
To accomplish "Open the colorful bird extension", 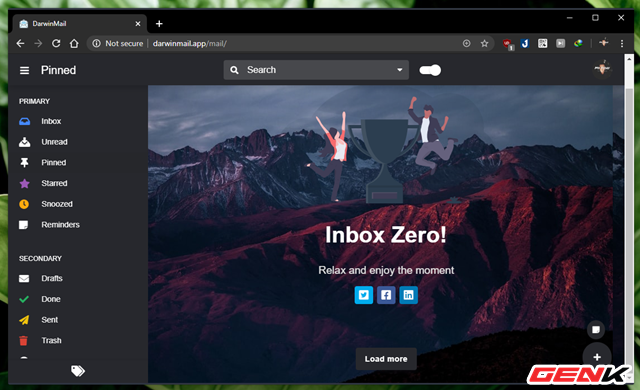I will (x=578, y=43).
